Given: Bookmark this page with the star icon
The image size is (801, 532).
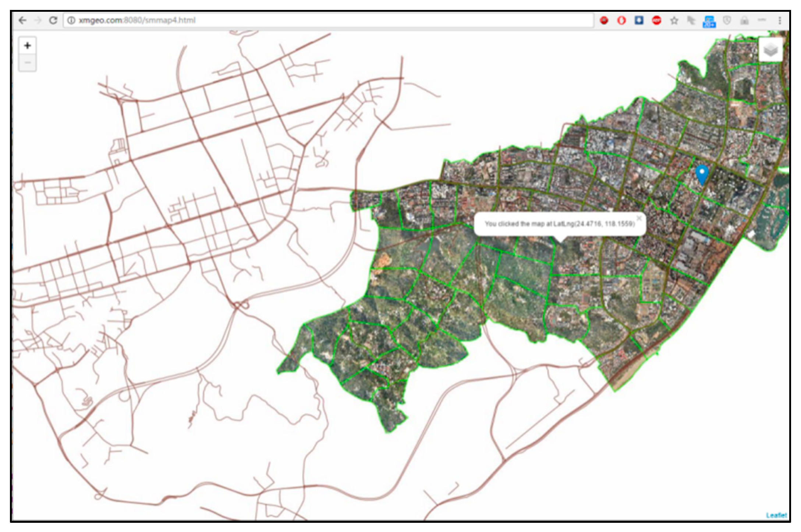Looking at the screenshot, I should coord(674,21).
